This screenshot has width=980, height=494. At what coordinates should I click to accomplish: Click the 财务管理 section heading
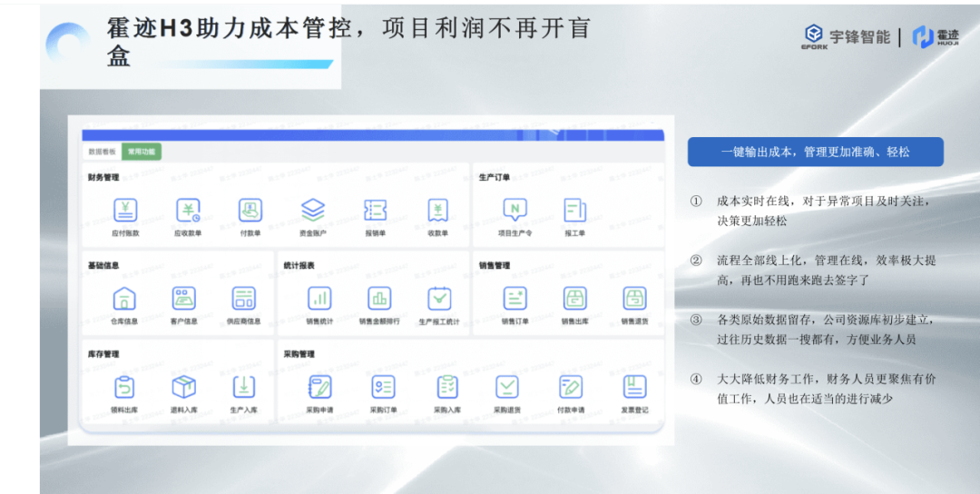(x=103, y=178)
